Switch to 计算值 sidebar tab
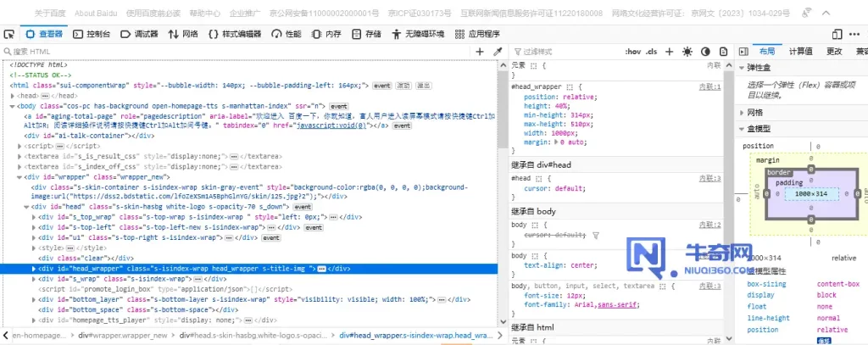Screen dimensions: 868x345 click(x=800, y=52)
